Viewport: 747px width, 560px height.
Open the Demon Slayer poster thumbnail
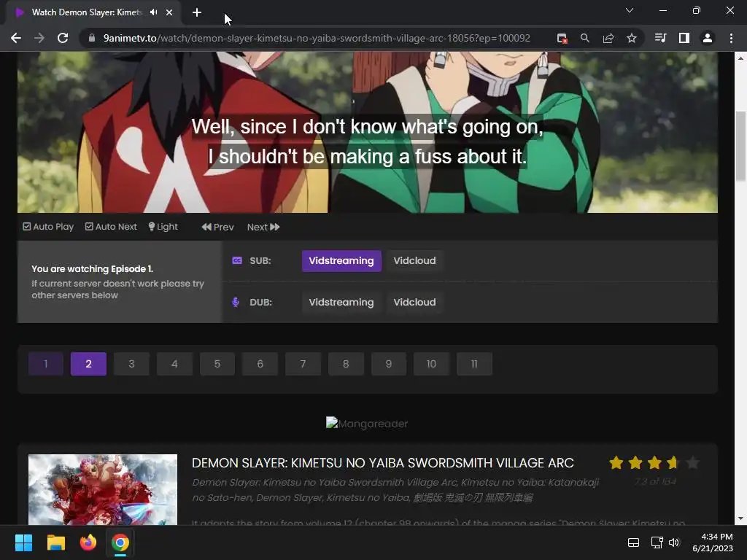102,489
